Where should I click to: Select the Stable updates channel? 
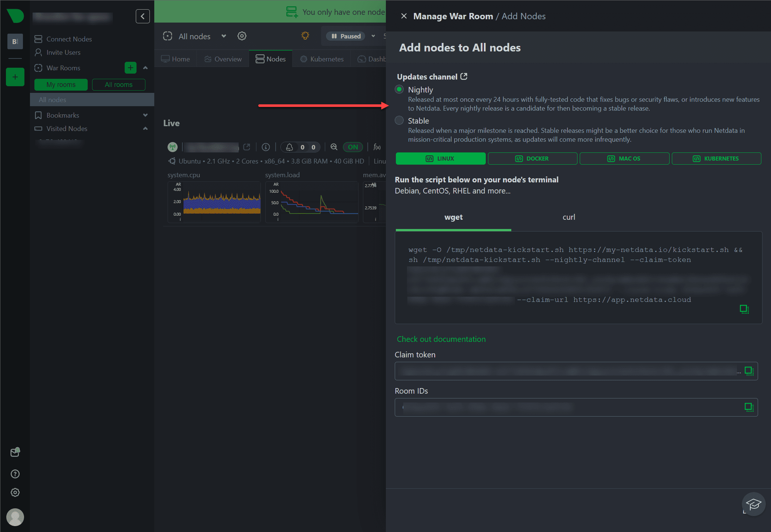[x=399, y=121]
